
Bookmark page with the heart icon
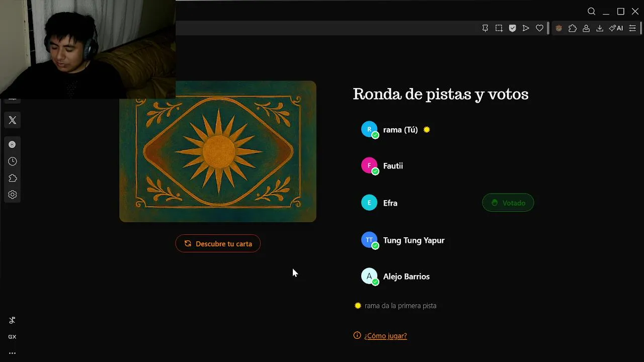[x=539, y=28]
